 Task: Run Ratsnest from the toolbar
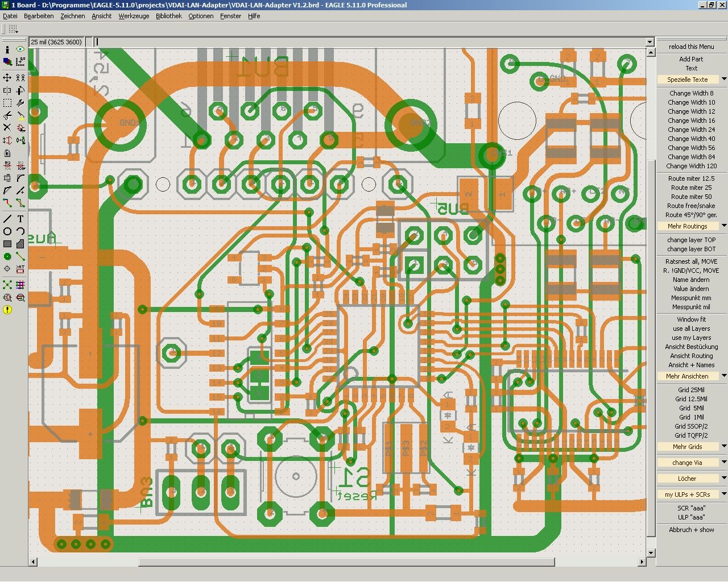(x=7, y=284)
